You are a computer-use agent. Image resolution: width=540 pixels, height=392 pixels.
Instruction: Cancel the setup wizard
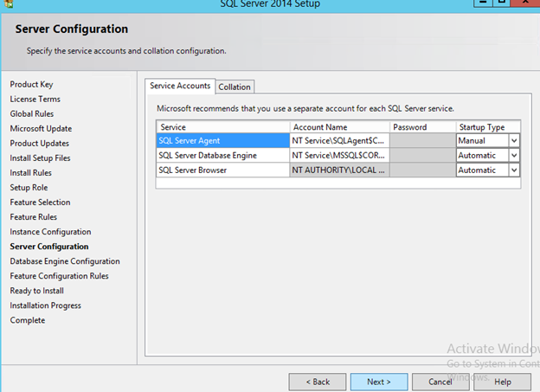tap(440, 382)
